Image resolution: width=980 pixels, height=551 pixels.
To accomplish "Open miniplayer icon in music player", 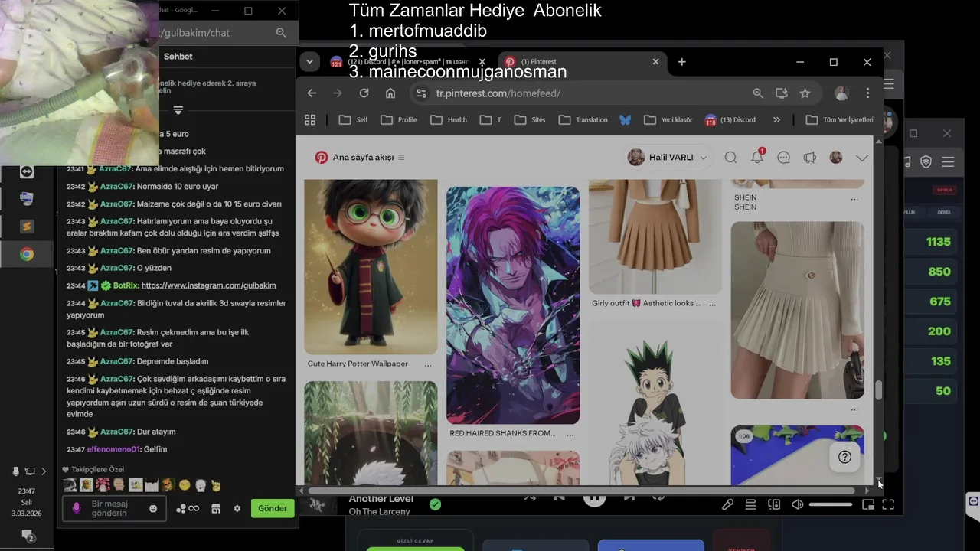I will (868, 504).
